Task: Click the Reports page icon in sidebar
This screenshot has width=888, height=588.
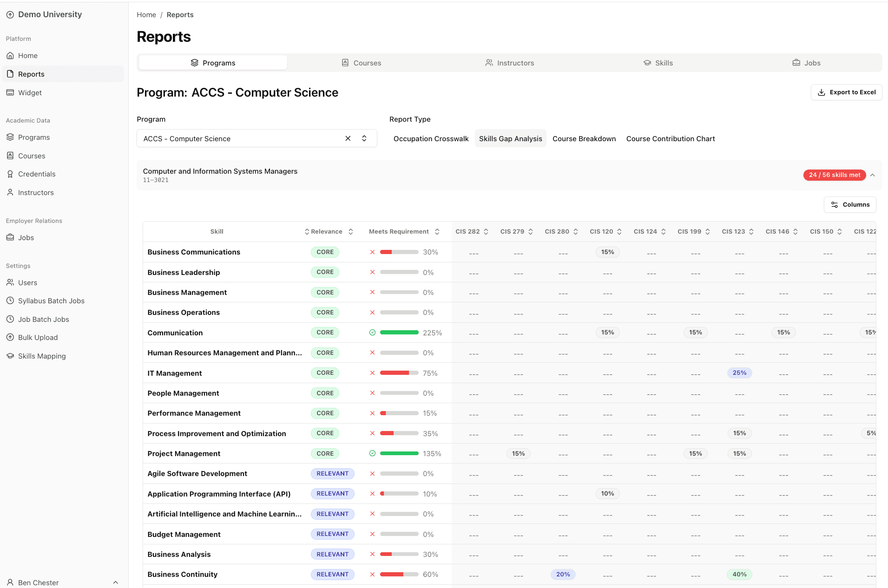Action: [10, 74]
